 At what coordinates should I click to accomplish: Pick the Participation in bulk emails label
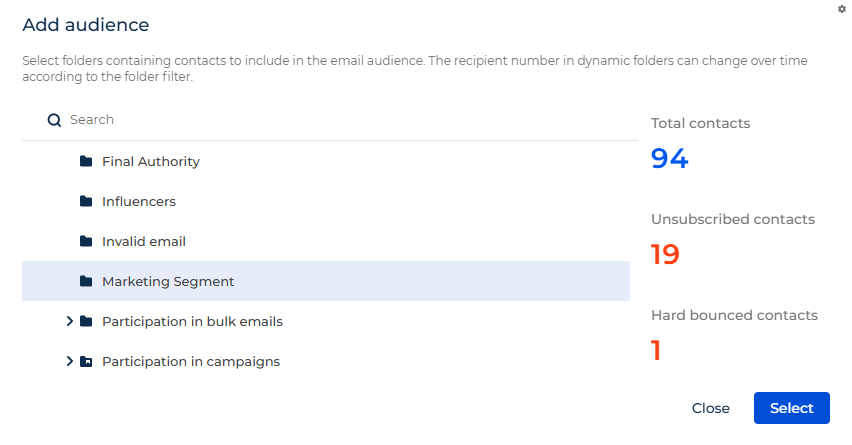pos(192,322)
